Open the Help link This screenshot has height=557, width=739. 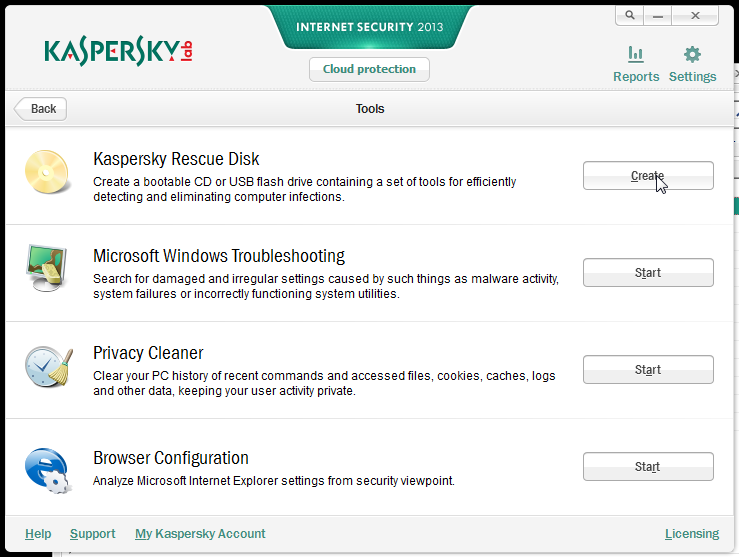pyautogui.click(x=38, y=534)
